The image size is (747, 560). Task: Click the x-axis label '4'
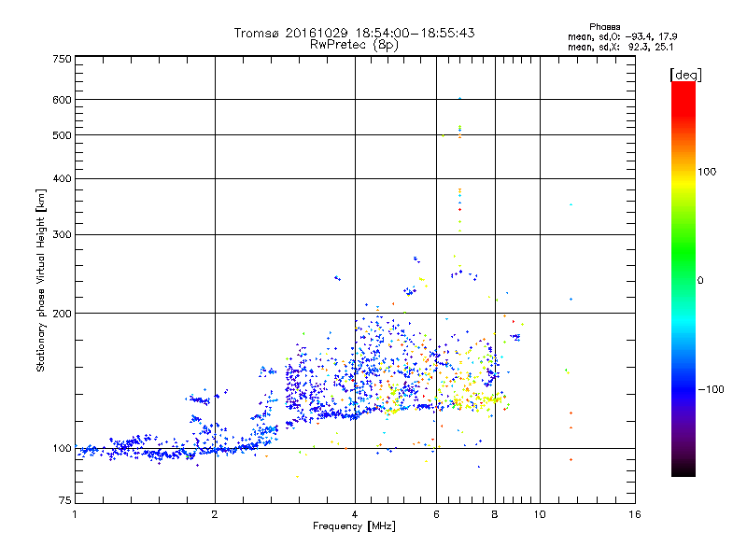(355, 514)
